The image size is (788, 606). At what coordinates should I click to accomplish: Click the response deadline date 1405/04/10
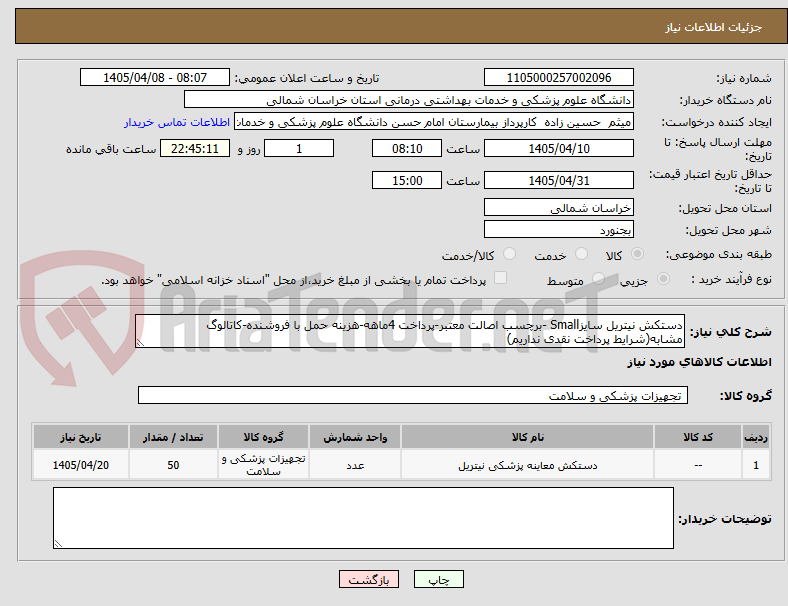pyautogui.click(x=558, y=149)
